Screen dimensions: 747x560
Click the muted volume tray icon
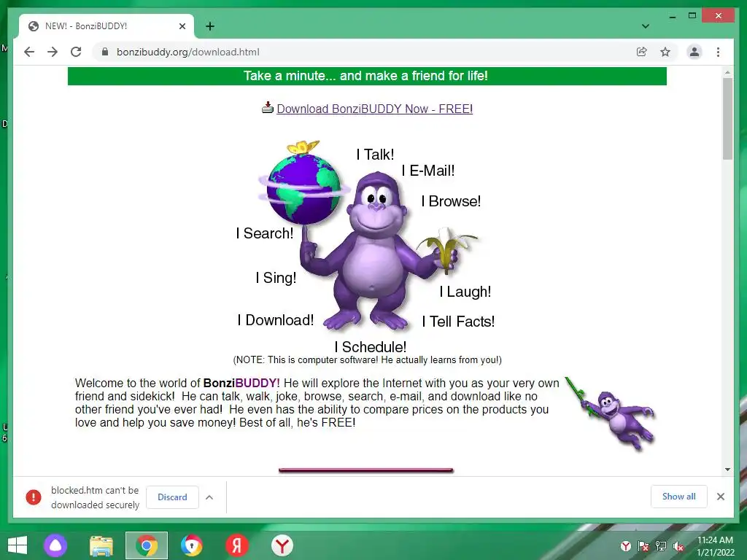[x=678, y=546]
